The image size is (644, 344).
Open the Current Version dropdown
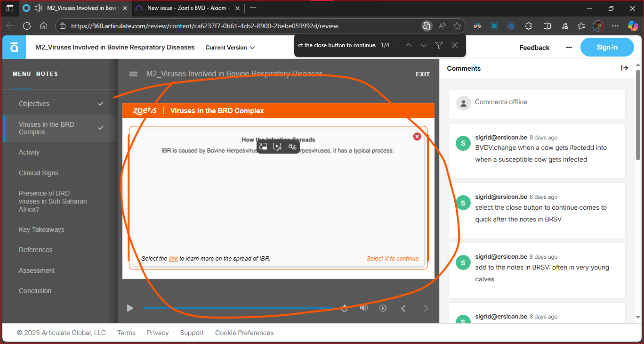230,48
